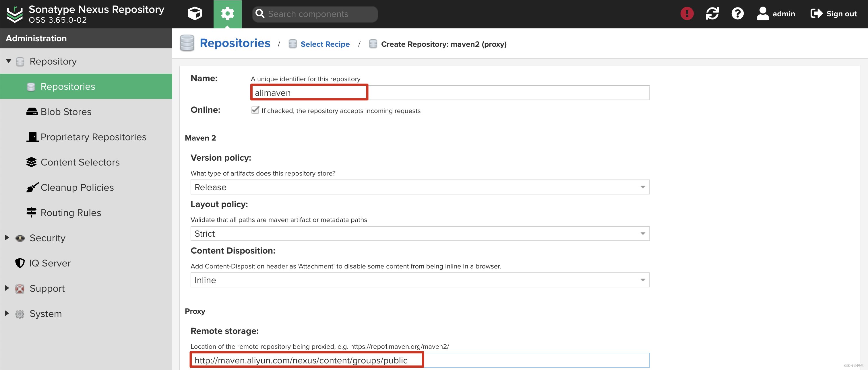Image resolution: width=868 pixels, height=370 pixels.
Task: Click the search magnifier icon
Action: coord(260,14)
